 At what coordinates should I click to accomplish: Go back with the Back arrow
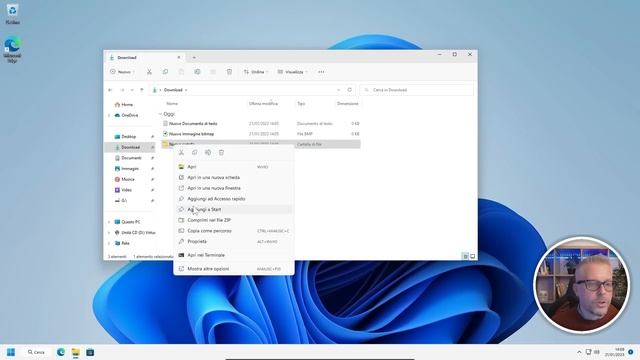(x=110, y=90)
